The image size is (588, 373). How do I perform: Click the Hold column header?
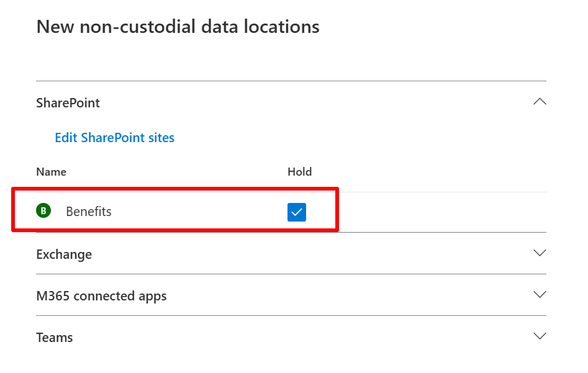tap(299, 171)
